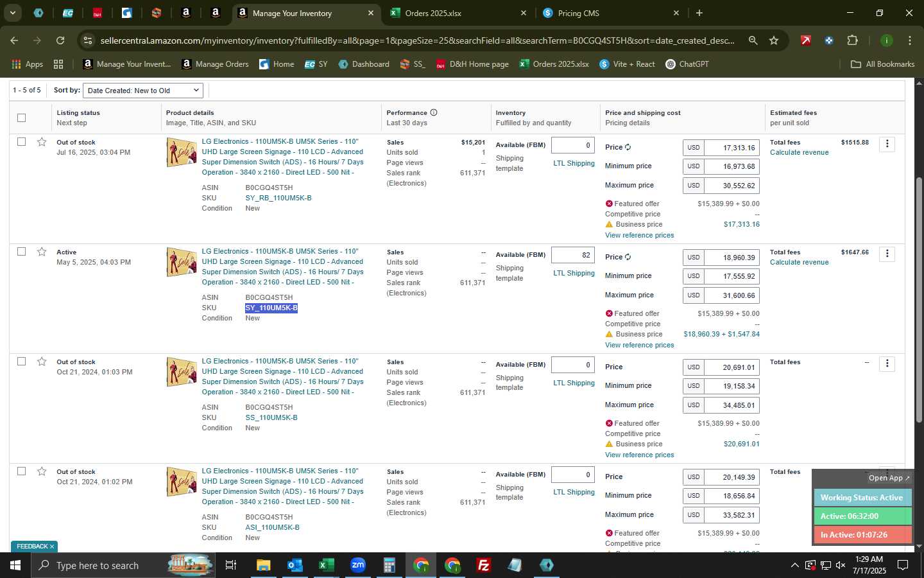Open three-dot menu for SS_110UM5K-B listing

click(887, 363)
